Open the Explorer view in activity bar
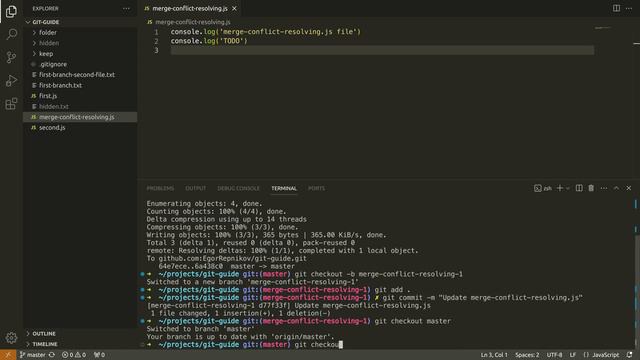 (x=11, y=11)
